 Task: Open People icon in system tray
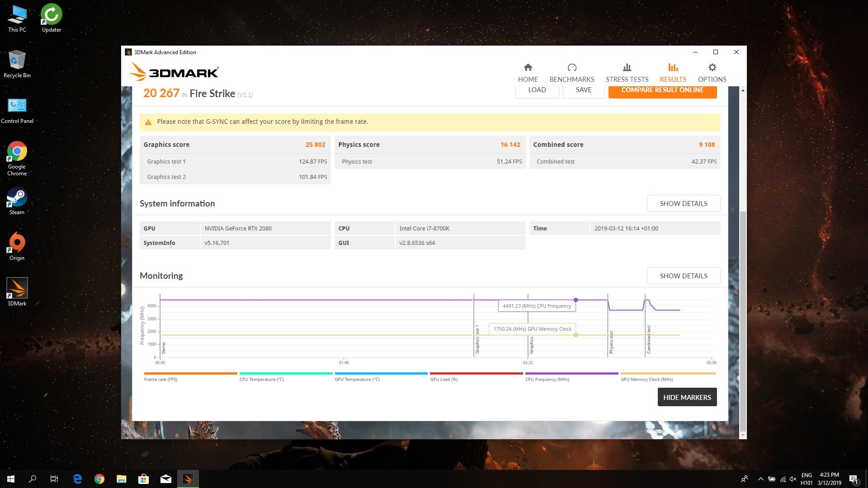tap(745, 479)
